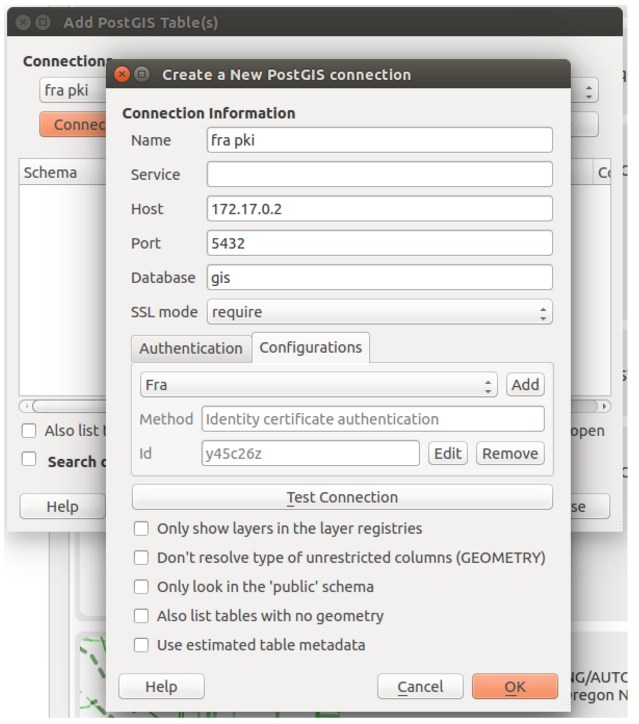Remove the selected authentication configuration
Screen dimensions: 639x724
510,453
